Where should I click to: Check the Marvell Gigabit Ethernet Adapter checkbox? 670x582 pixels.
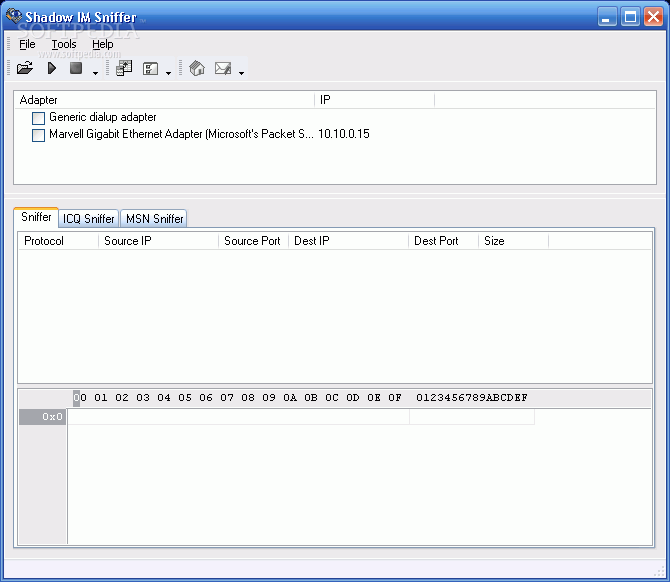point(38,135)
